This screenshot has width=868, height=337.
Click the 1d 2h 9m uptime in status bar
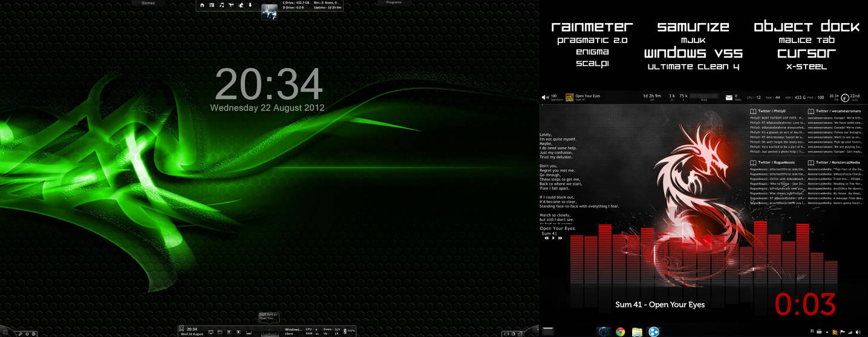(x=652, y=96)
